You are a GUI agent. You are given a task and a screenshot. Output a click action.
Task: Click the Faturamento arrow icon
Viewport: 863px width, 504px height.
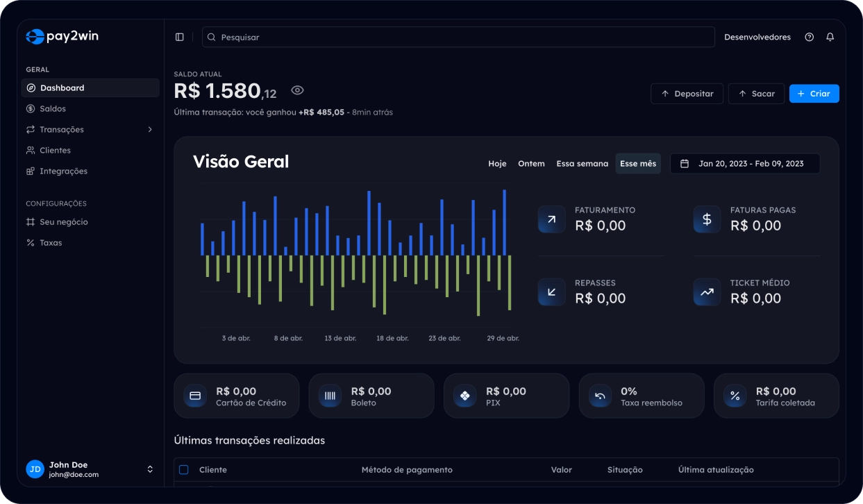(551, 219)
